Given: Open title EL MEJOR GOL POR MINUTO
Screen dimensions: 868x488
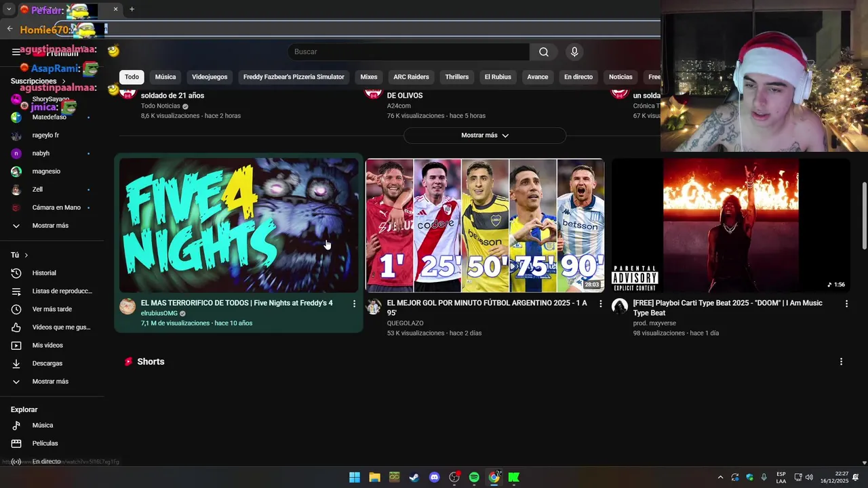Looking at the screenshot, I should pos(487,308).
